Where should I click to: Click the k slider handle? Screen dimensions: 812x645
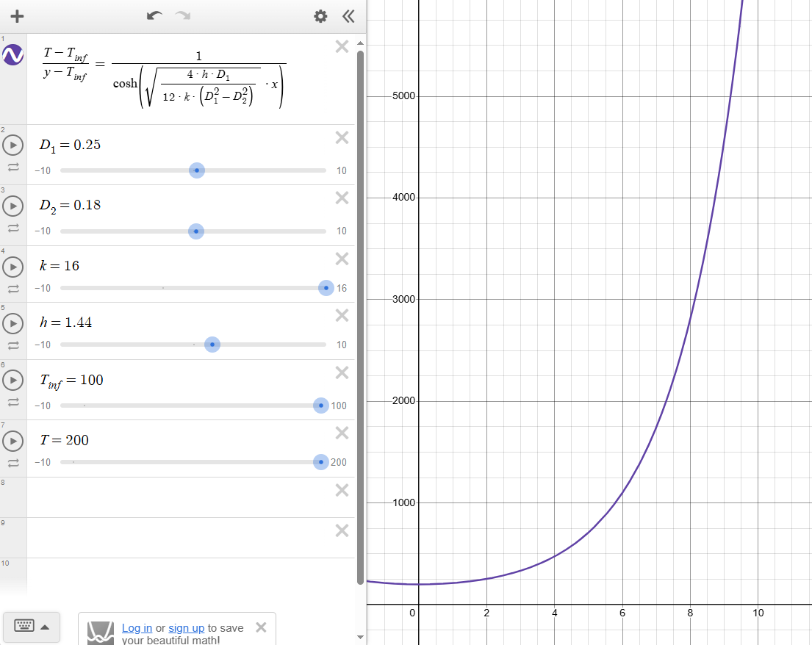326,288
